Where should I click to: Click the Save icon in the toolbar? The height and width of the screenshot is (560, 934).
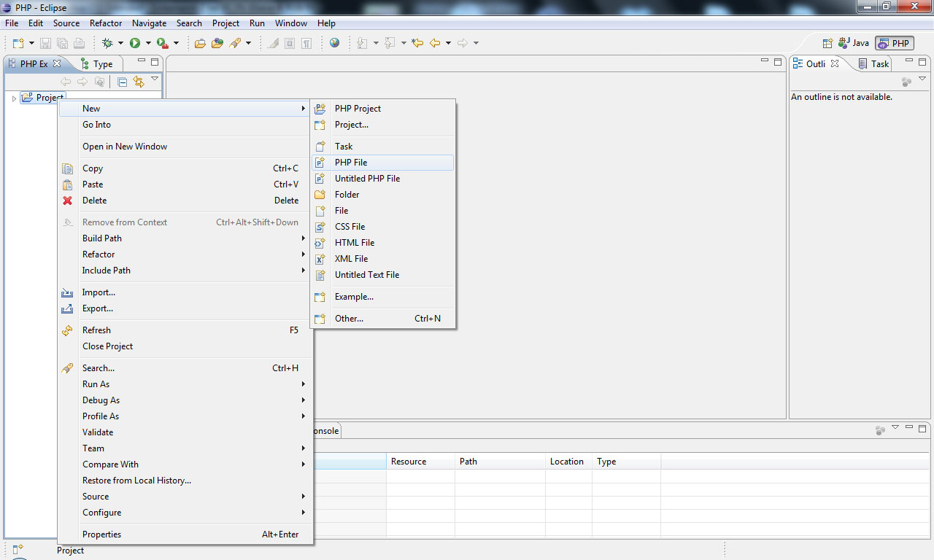coord(46,43)
